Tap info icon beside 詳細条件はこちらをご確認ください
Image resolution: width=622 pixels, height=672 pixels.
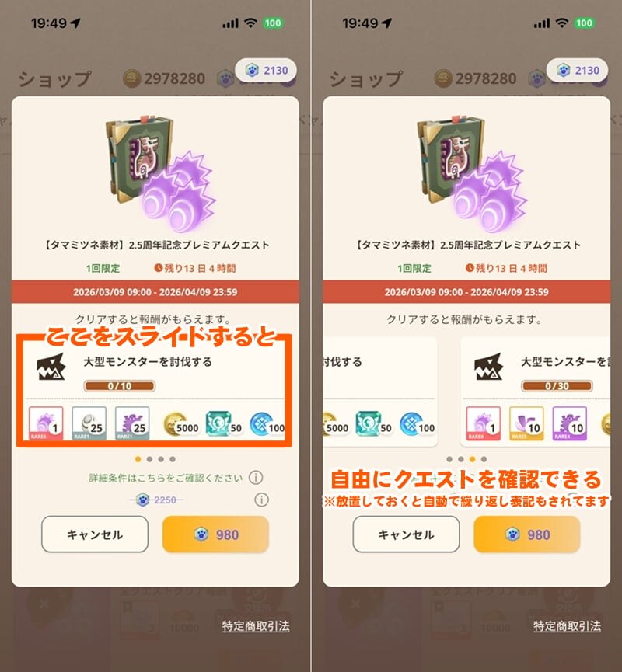[256, 478]
